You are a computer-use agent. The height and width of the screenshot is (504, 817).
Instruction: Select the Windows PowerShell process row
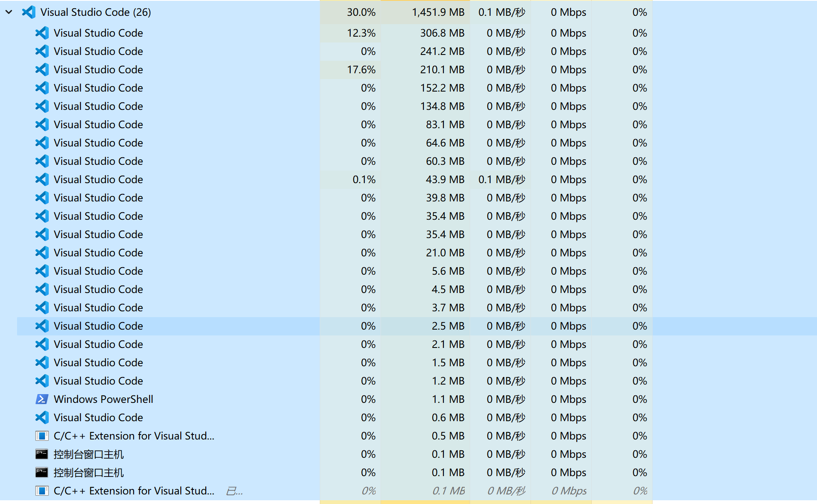click(103, 399)
